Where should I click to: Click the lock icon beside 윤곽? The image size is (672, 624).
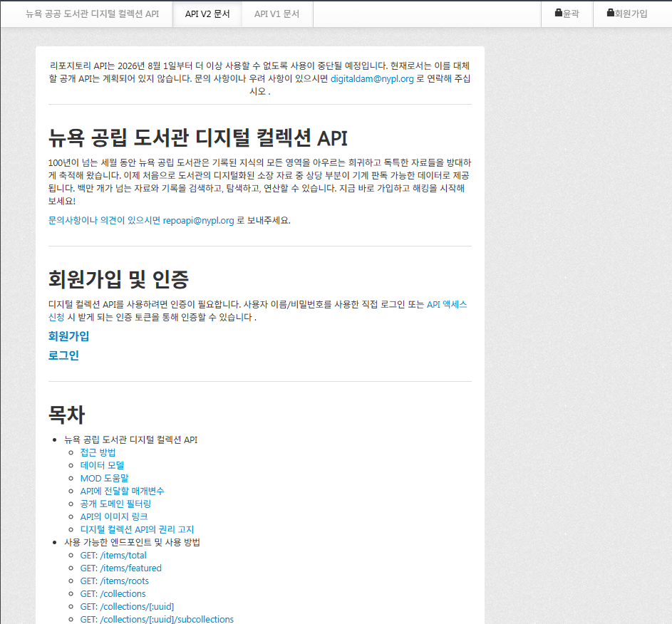[x=559, y=13]
